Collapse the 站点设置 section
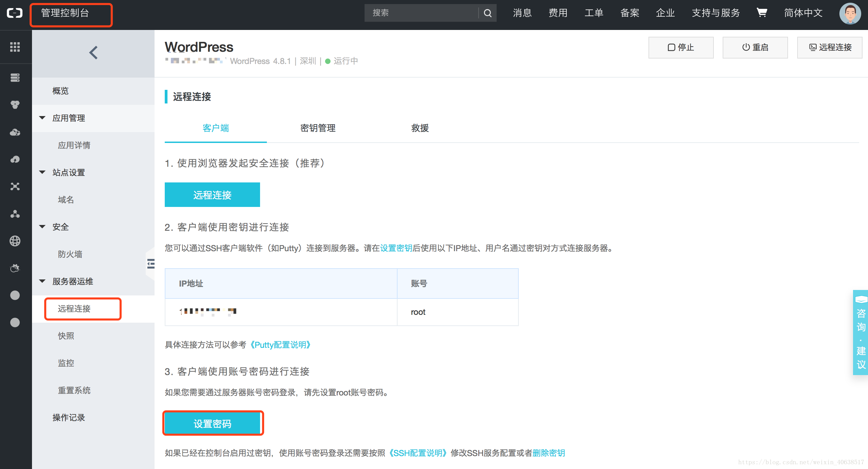This screenshot has height=469, width=868. pyautogui.click(x=43, y=173)
